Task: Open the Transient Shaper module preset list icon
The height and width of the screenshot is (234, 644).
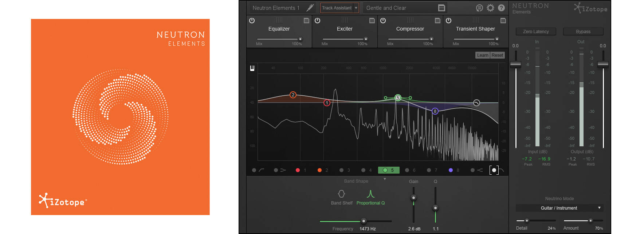Action: (503, 21)
